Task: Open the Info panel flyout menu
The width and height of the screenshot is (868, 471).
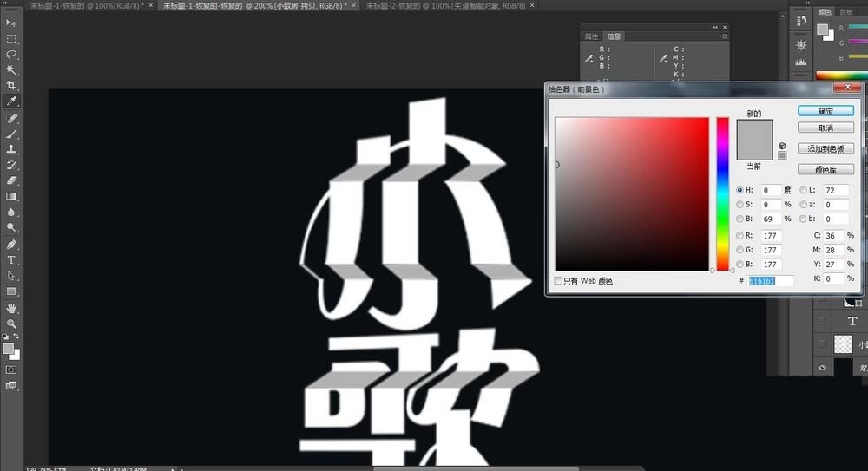Action: coord(720,36)
